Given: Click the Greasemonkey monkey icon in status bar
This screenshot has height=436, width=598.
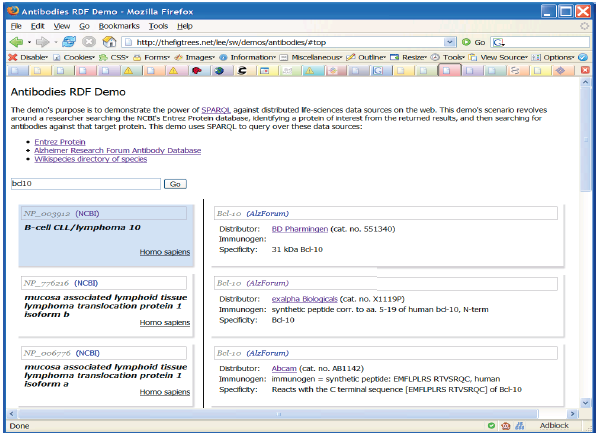Looking at the screenshot, I should [506, 426].
